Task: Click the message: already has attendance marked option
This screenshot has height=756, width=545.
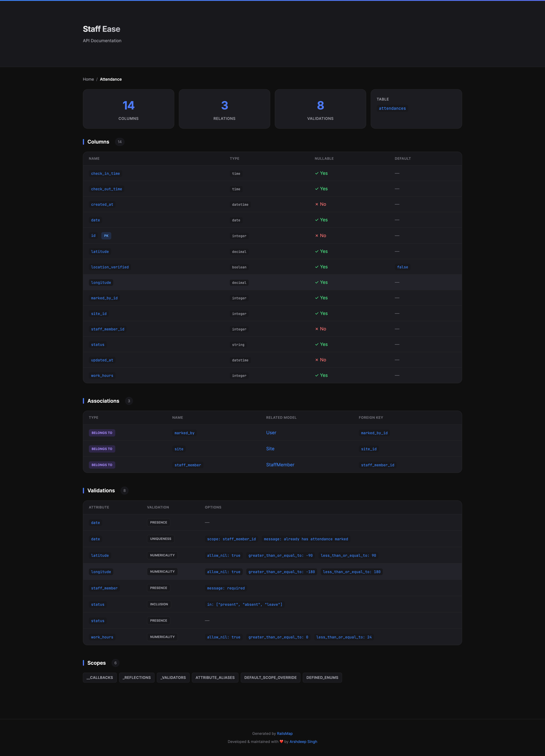Action: [x=306, y=539]
